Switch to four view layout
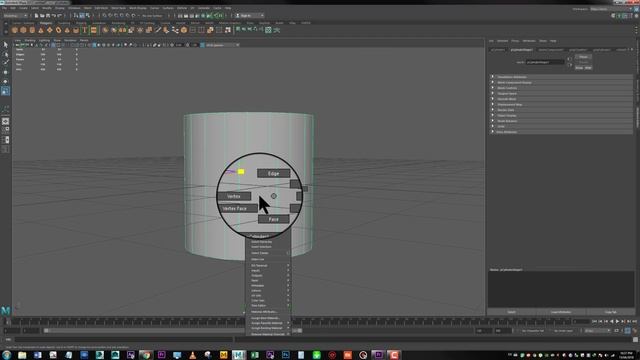The height and width of the screenshot is (360, 640). (5, 130)
